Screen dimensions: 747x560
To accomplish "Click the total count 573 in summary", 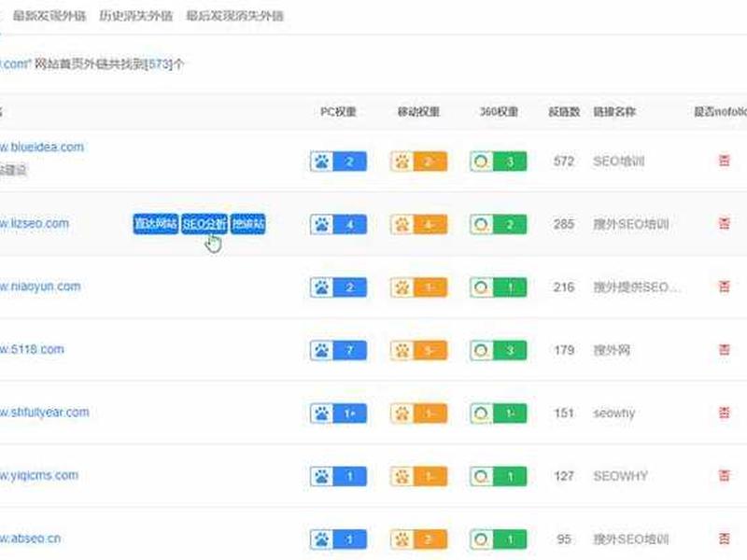I will (159, 63).
